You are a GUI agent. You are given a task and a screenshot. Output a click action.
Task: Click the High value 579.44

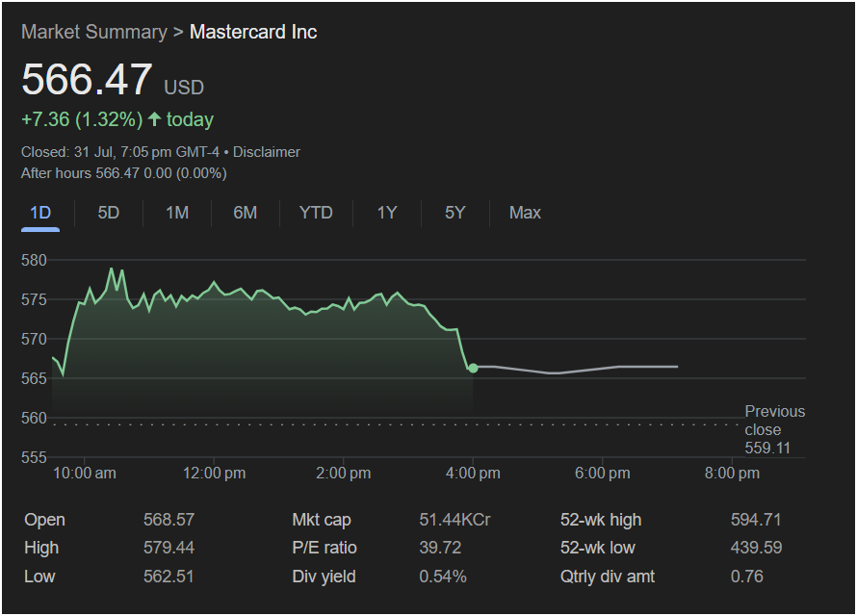pos(169,548)
